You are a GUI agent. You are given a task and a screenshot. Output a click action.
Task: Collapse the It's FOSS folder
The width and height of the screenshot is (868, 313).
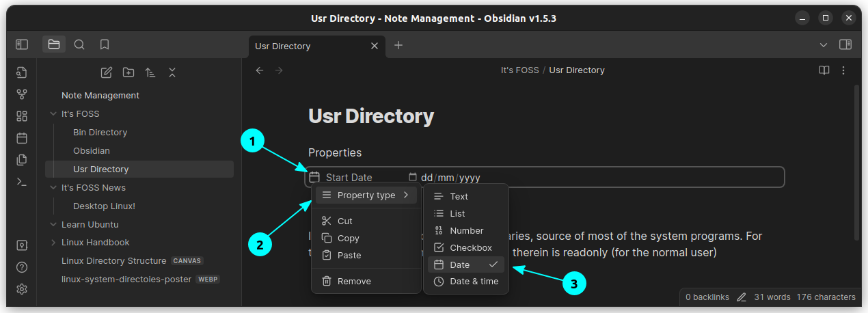[x=53, y=114]
